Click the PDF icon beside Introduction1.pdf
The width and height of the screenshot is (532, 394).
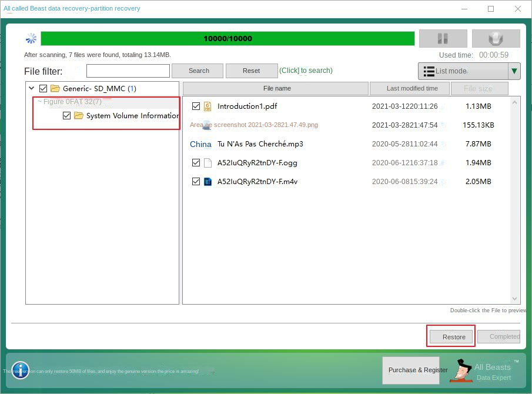click(x=208, y=106)
